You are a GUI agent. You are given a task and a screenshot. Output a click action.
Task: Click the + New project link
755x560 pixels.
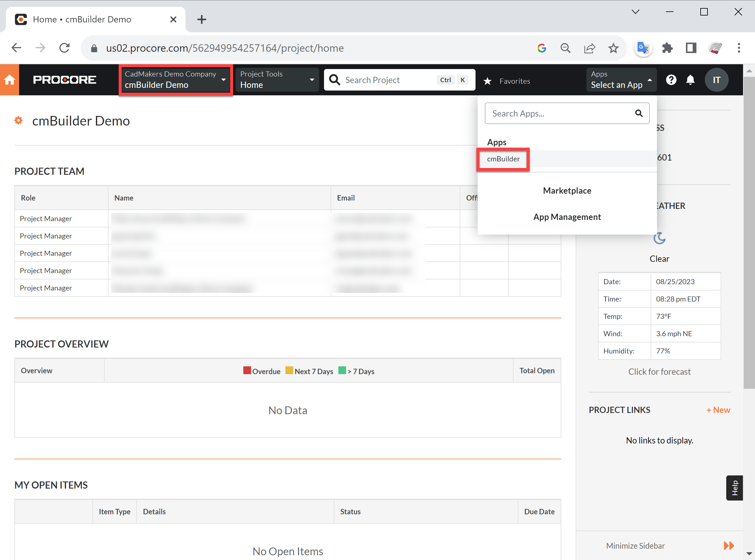tap(718, 409)
